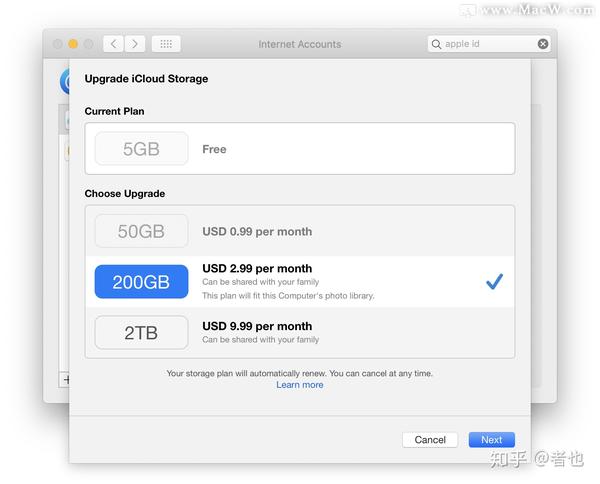Click the family sharing note under USD 2.99
This screenshot has width=600, height=484.
pyautogui.click(x=260, y=282)
